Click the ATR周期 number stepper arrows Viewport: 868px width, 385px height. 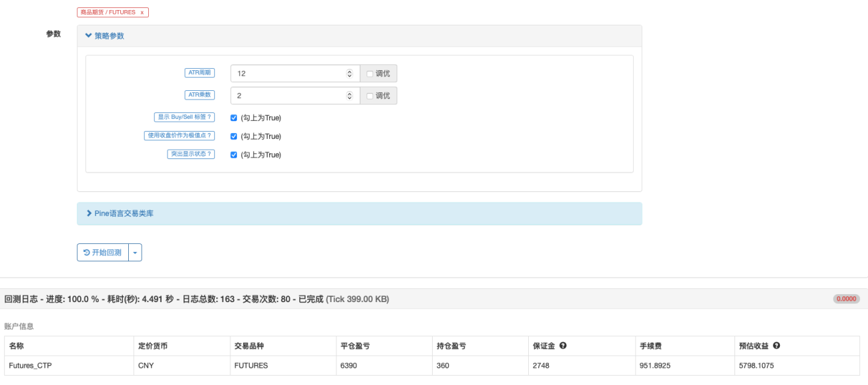[x=349, y=74]
